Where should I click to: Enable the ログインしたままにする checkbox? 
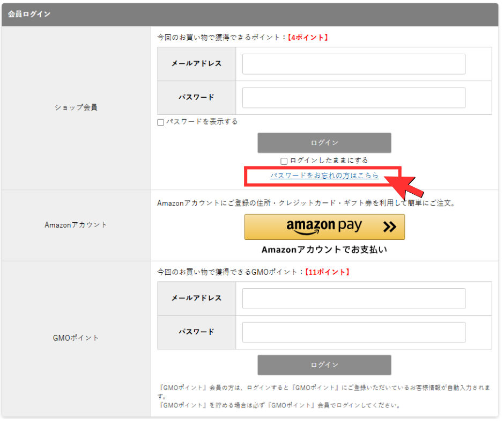click(284, 161)
